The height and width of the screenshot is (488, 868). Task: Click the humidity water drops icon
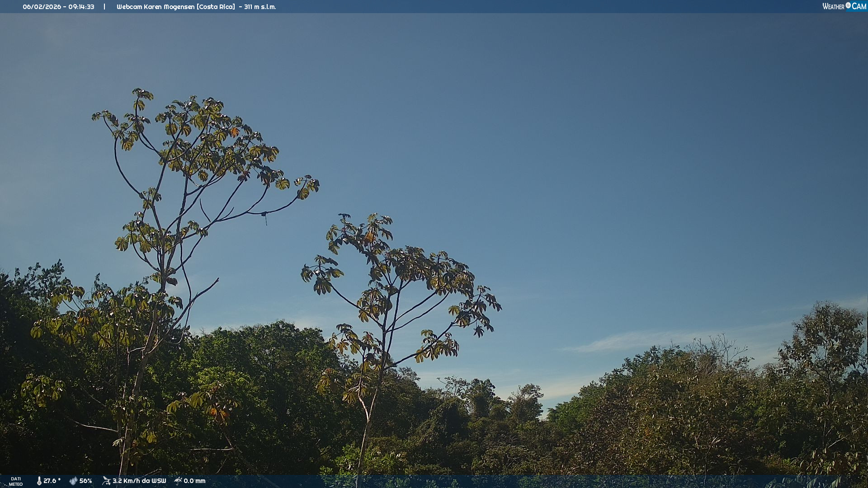73,481
